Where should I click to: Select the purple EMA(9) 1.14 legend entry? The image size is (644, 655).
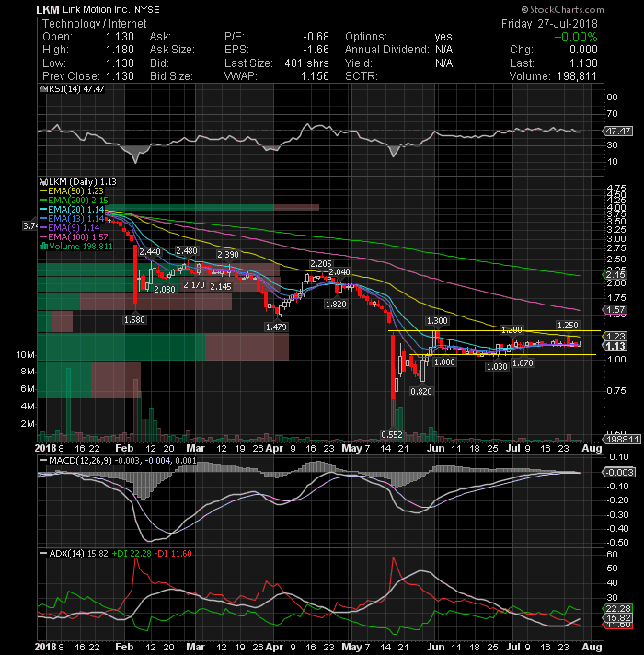pos(69,227)
